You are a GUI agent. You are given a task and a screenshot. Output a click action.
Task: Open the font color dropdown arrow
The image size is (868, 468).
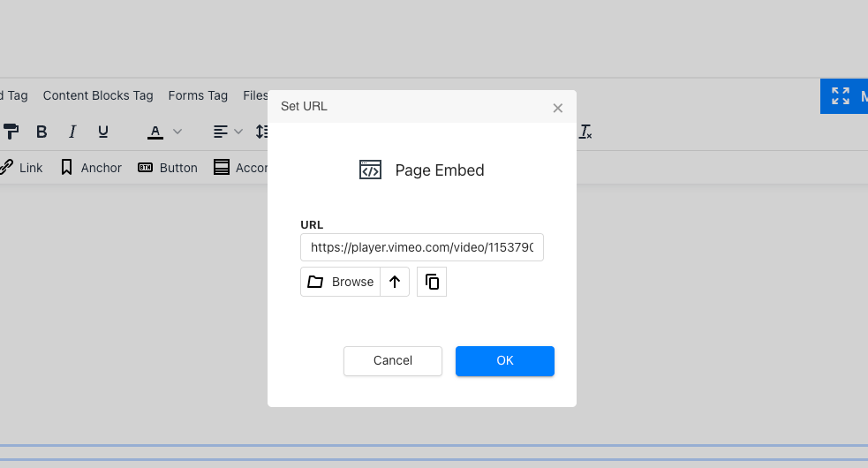tap(177, 132)
